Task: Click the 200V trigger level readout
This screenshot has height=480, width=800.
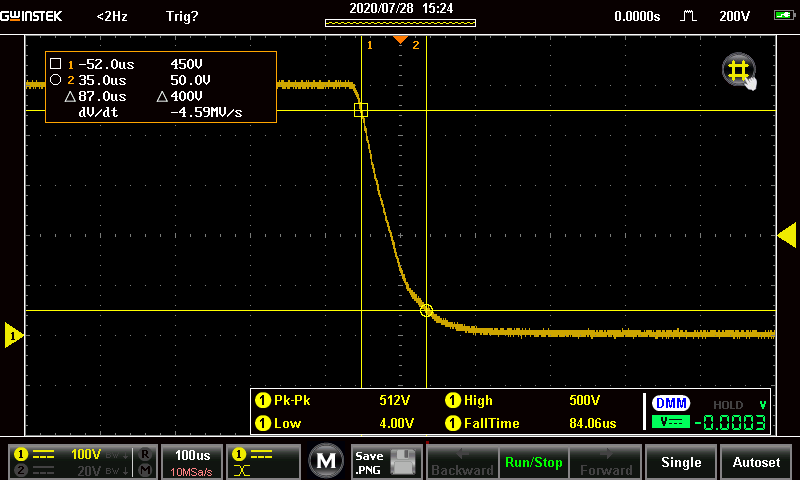Action: [734, 16]
